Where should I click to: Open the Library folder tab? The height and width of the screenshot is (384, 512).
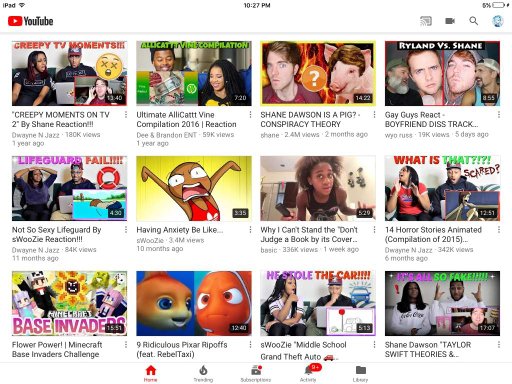point(360,373)
